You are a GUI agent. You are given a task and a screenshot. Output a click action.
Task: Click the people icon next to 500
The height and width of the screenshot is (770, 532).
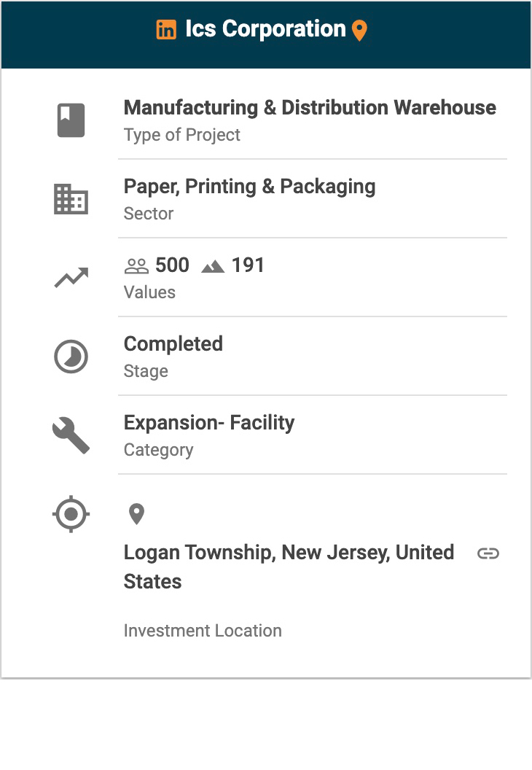pyautogui.click(x=136, y=266)
